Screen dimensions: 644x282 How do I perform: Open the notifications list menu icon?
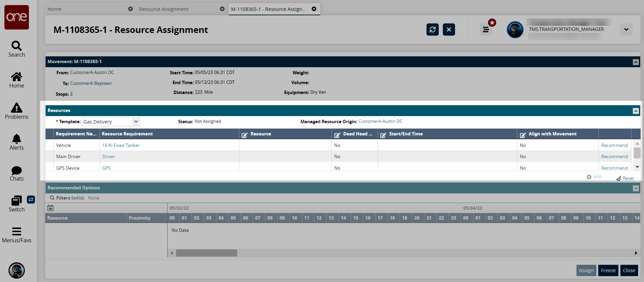coord(486,30)
